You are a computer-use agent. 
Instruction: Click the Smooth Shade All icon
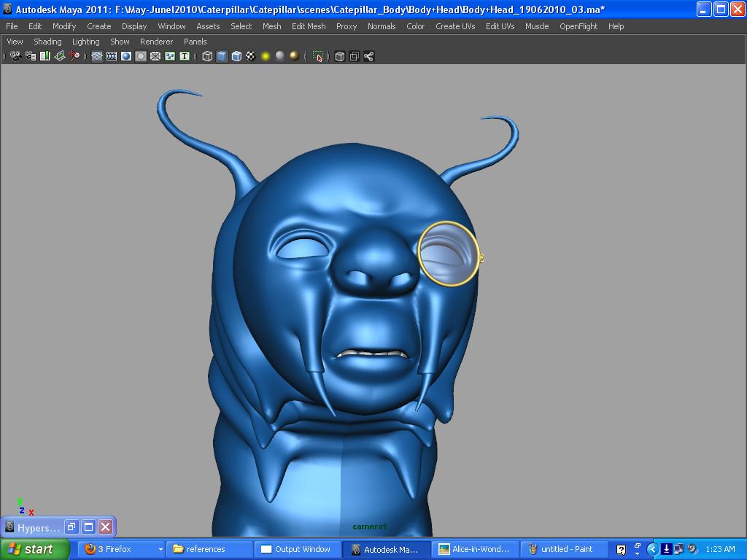222,56
